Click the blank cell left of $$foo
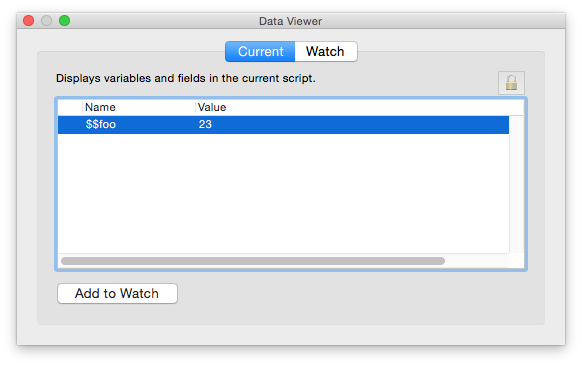The width and height of the screenshot is (582, 366). click(x=70, y=124)
